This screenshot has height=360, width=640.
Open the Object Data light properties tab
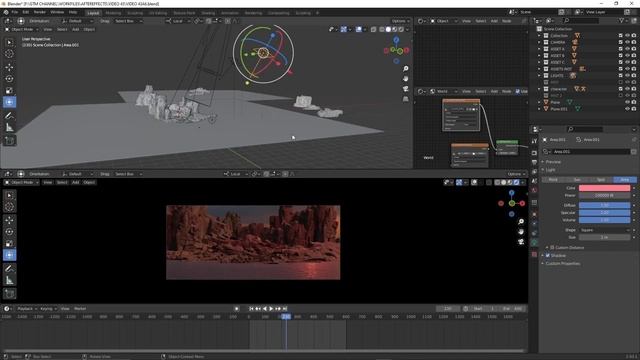[534, 243]
